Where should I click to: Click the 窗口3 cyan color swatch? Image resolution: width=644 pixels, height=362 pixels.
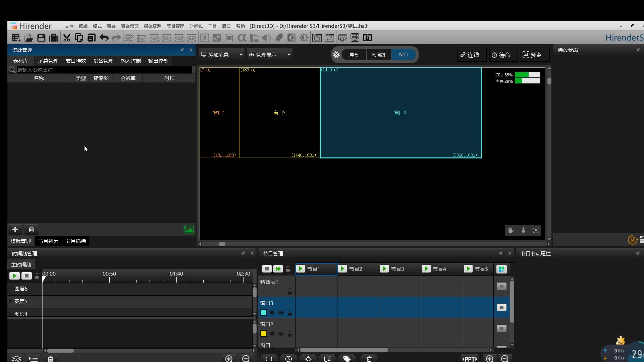(x=264, y=313)
